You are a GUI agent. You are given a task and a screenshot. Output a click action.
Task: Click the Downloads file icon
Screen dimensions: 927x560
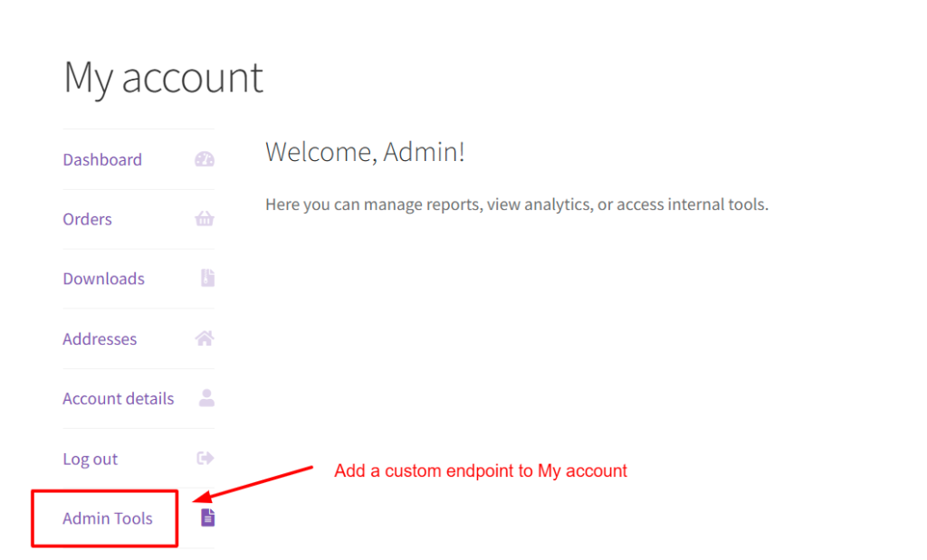point(207,279)
